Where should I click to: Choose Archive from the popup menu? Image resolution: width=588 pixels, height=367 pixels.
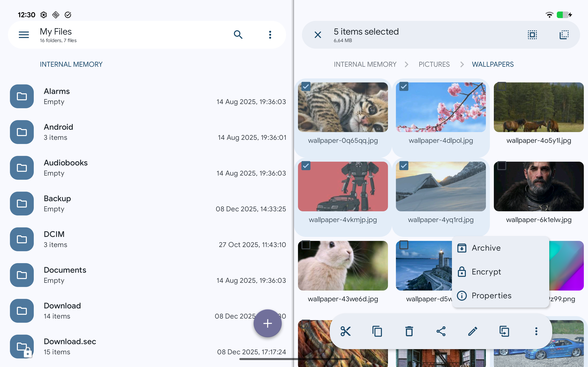pyautogui.click(x=486, y=248)
